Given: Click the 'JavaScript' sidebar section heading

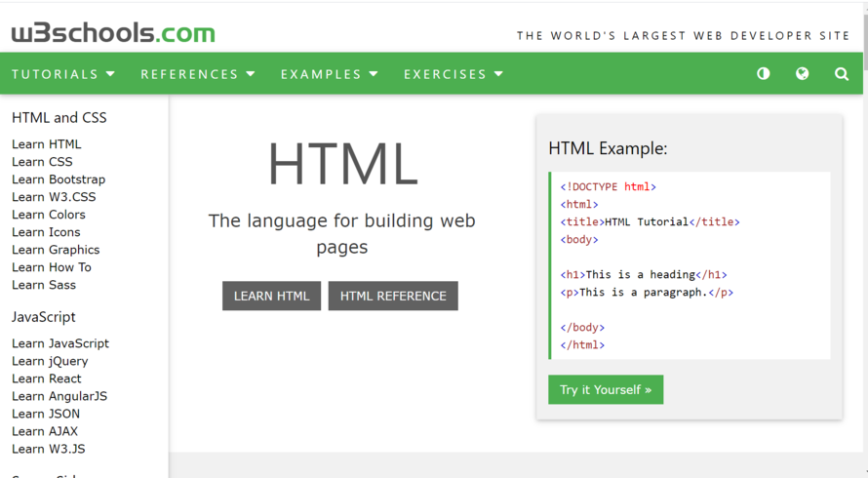Looking at the screenshot, I should (44, 317).
